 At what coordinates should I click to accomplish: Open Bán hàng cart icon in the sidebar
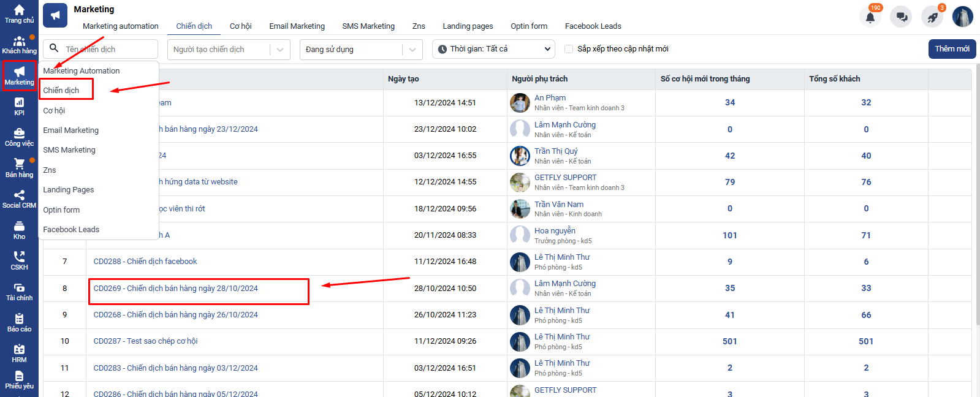pos(19,168)
